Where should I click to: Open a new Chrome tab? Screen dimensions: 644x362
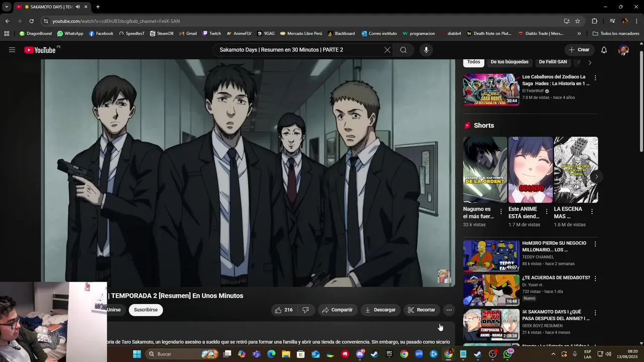click(98, 7)
